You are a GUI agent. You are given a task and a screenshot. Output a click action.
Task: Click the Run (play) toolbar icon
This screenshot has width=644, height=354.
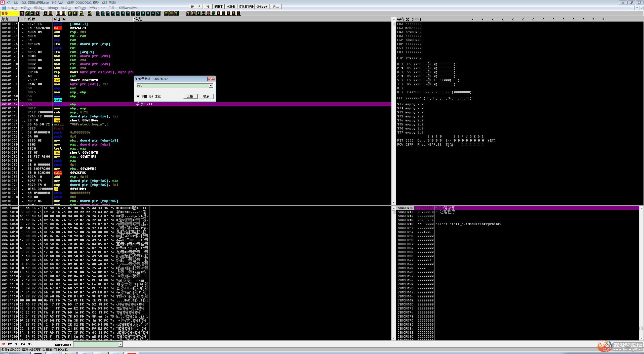point(45,13)
